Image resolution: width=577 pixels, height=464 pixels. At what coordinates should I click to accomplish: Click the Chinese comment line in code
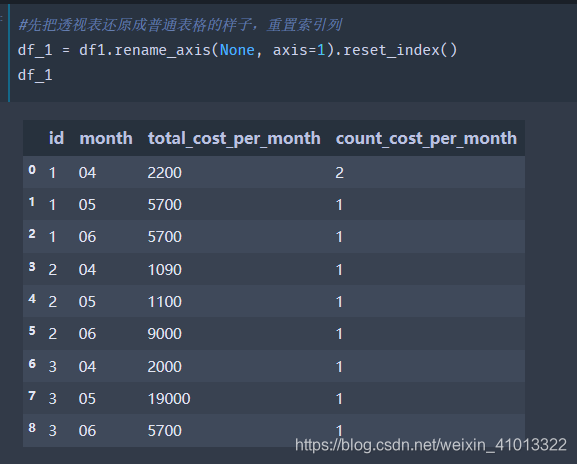180,25
